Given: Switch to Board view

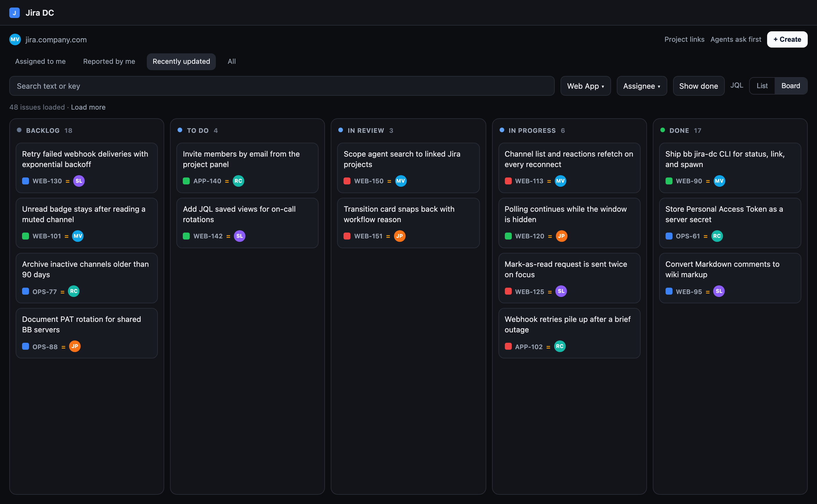Looking at the screenshot, I should pyautogui.click(x=791, y=86).
